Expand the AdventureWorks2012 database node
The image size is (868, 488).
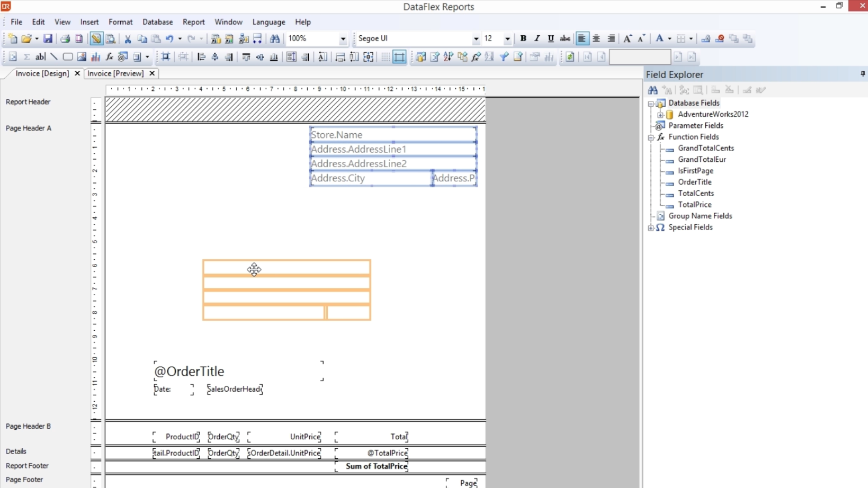coord(660,115)
